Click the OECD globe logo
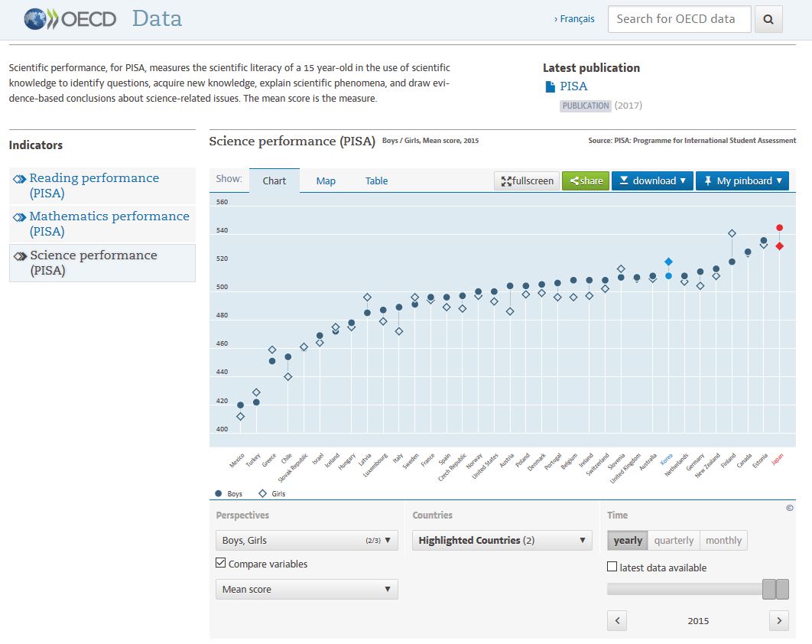Image resolution: width=812 pixels, height=644 pixels. 35,19
